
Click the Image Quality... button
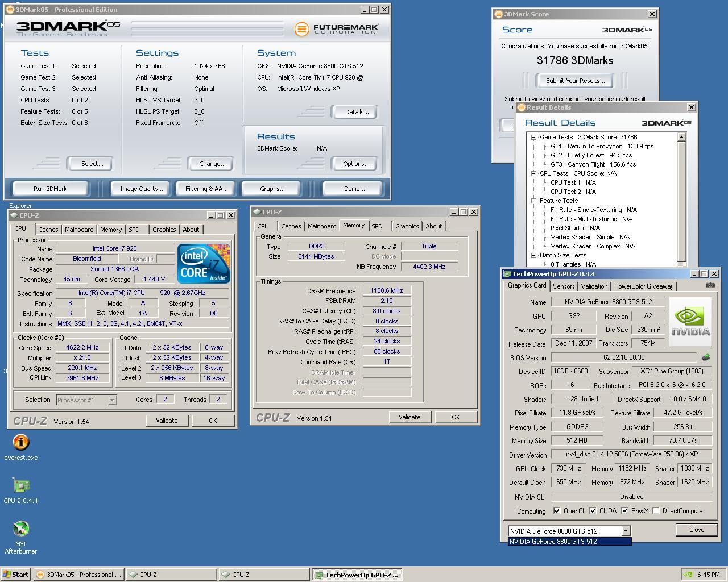pos(141,189)
